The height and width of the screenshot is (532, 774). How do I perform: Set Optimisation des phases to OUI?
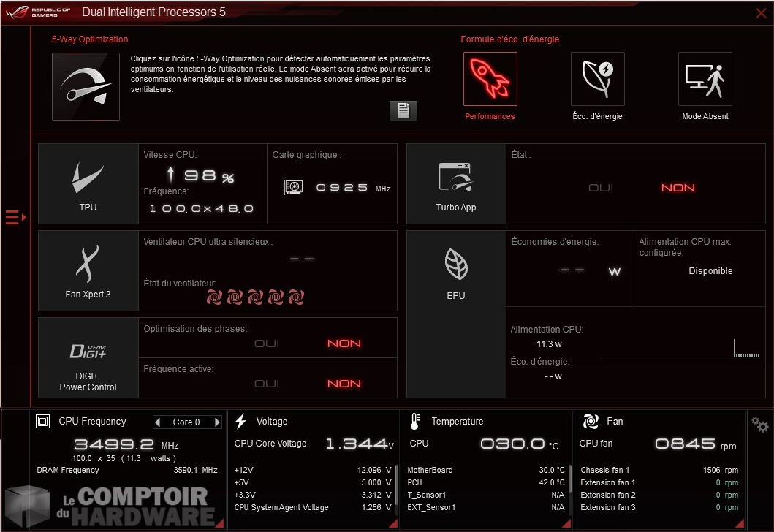click(x=267, y=343)
